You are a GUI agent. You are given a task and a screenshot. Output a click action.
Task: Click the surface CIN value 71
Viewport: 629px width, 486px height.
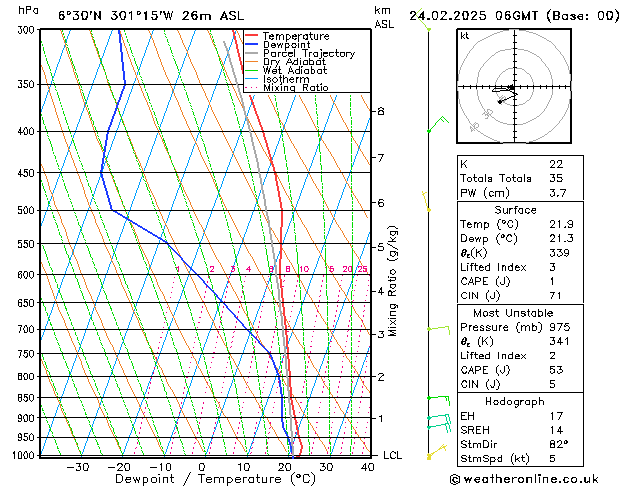tap(555, 296)
